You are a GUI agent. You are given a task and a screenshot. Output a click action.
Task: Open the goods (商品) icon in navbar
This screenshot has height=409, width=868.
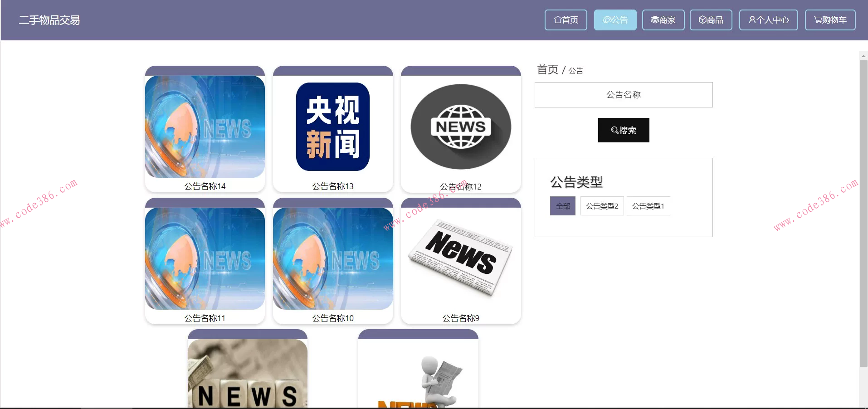point(702,19)
